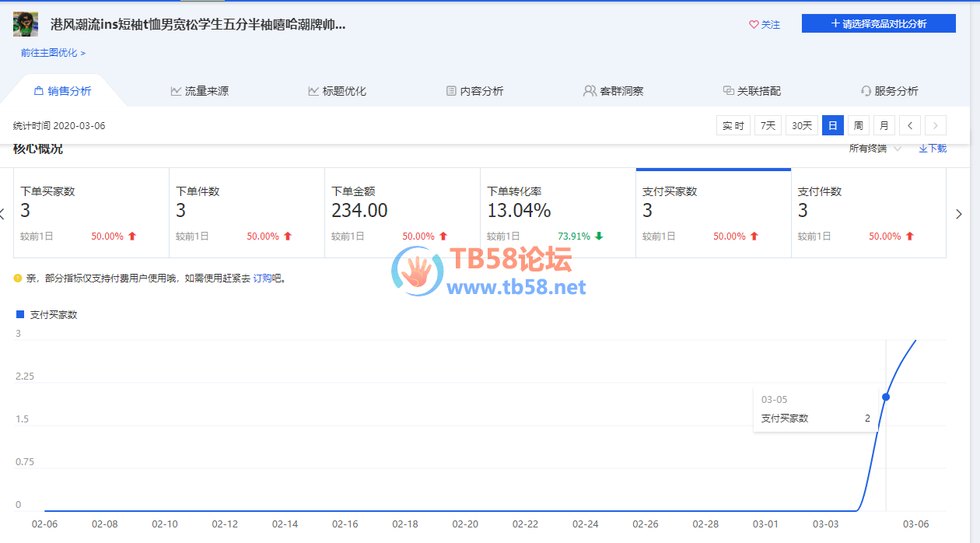Open the 客群洞察 tab

613,91
